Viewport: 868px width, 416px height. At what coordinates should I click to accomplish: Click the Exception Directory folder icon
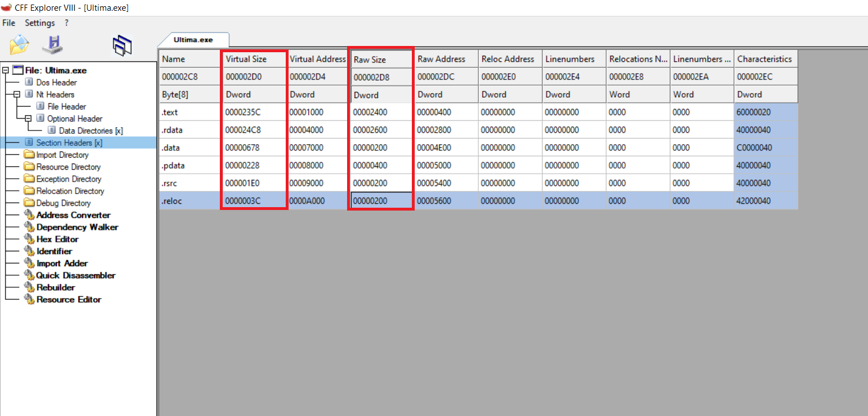tap(29, 179)
